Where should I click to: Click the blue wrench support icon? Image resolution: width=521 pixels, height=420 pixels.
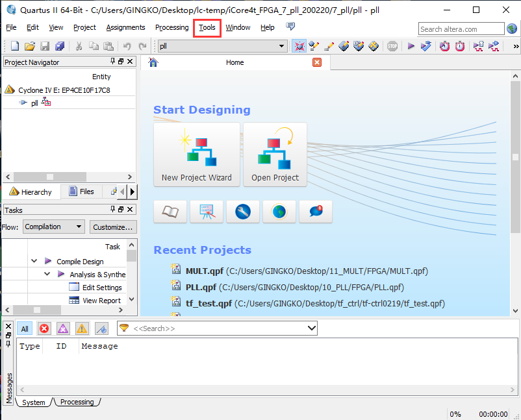click(243, 211)
